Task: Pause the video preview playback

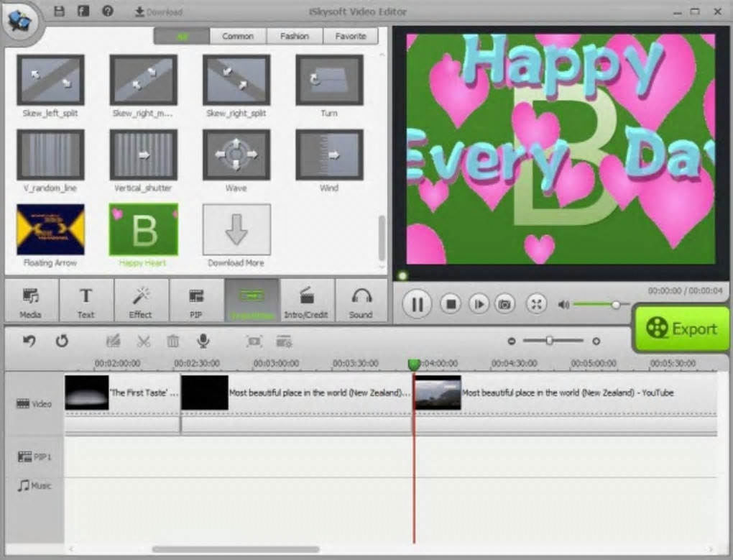Action: point(417,304)
